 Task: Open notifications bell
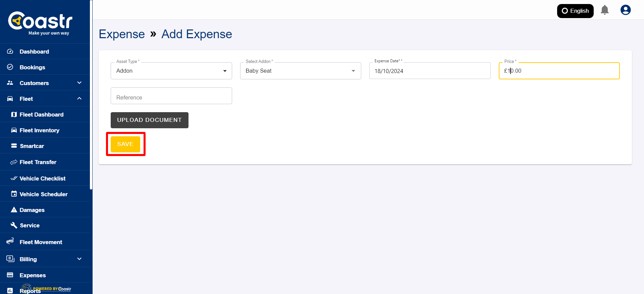pos(605,10)
